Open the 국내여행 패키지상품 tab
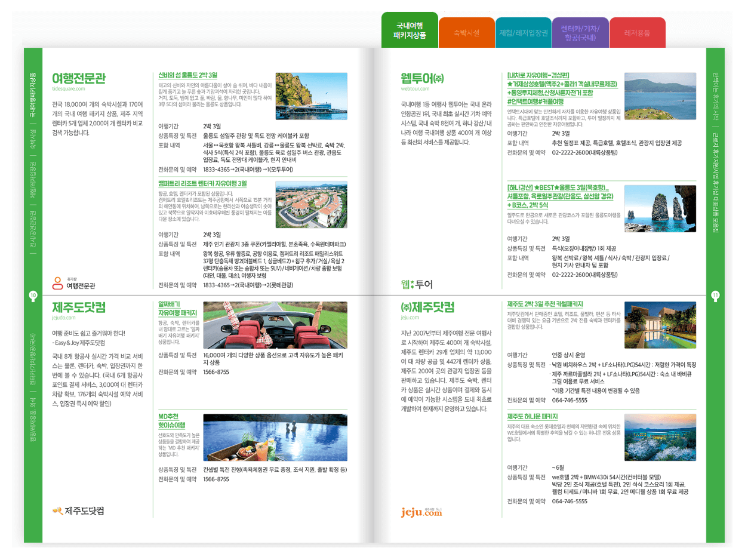 click(410, 30)
